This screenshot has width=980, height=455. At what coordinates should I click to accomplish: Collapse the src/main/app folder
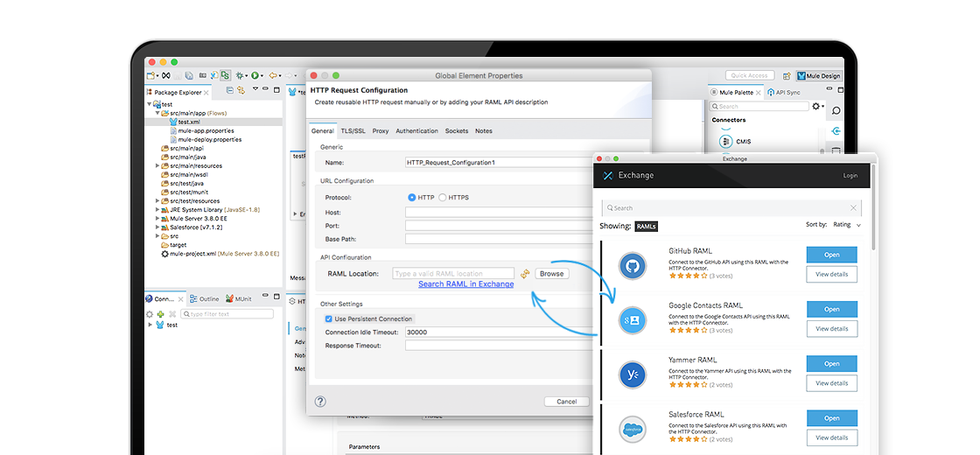tap(157, 113)
